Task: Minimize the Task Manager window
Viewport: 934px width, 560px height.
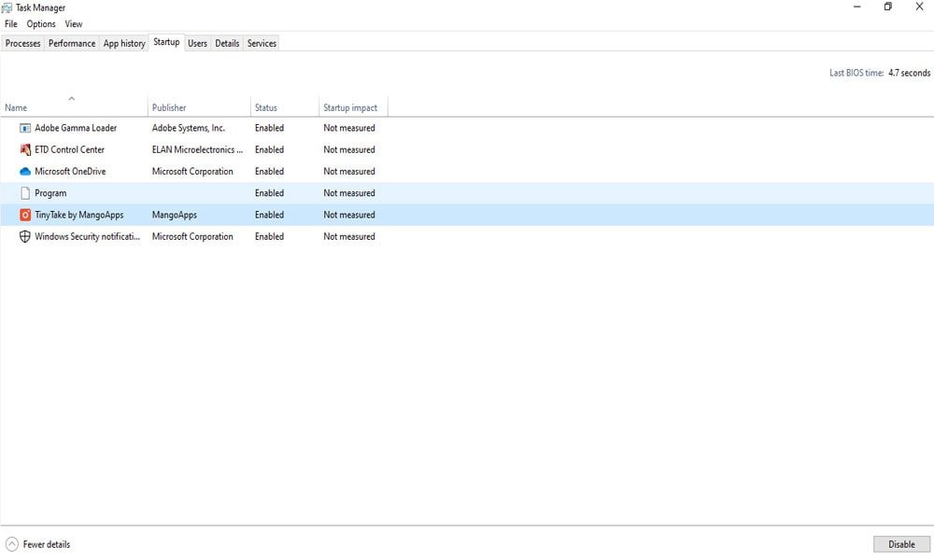Action: tap(857, 7)
